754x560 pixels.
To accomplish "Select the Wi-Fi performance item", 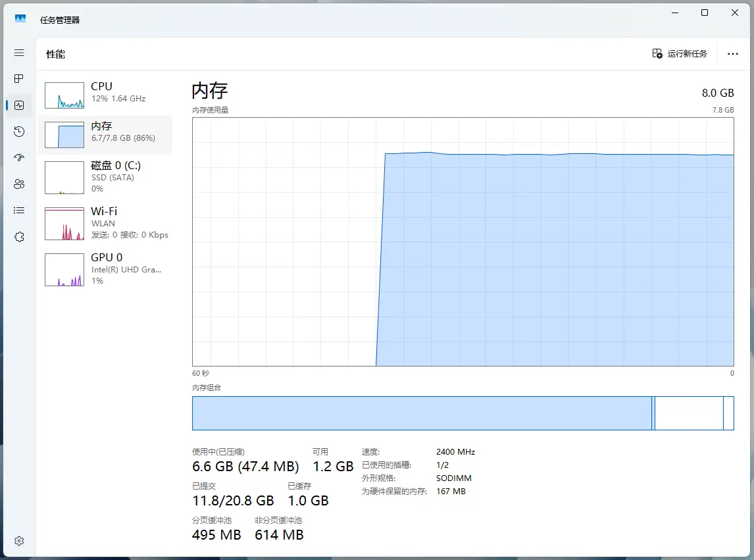I will click(x=105, y=222).
